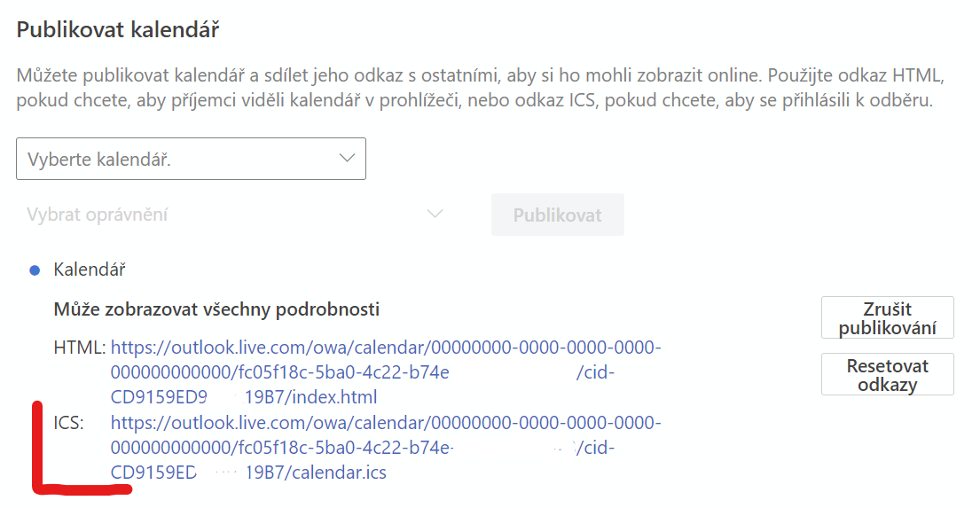Click the HTML: label
This screenshot has height=508, width=980.
pos(79,348)
